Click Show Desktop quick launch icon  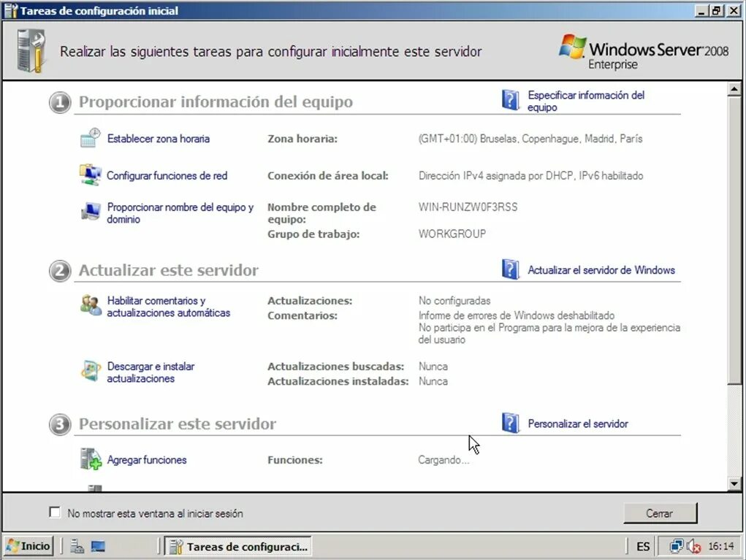[98, 546]
